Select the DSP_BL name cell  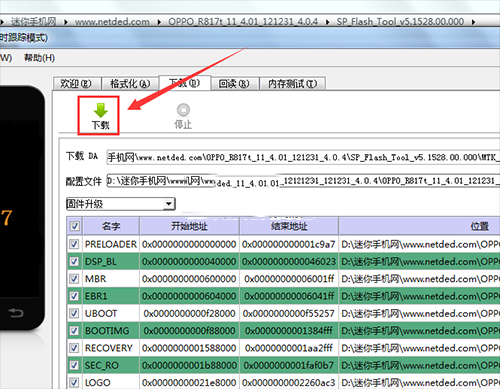[111, 261]
